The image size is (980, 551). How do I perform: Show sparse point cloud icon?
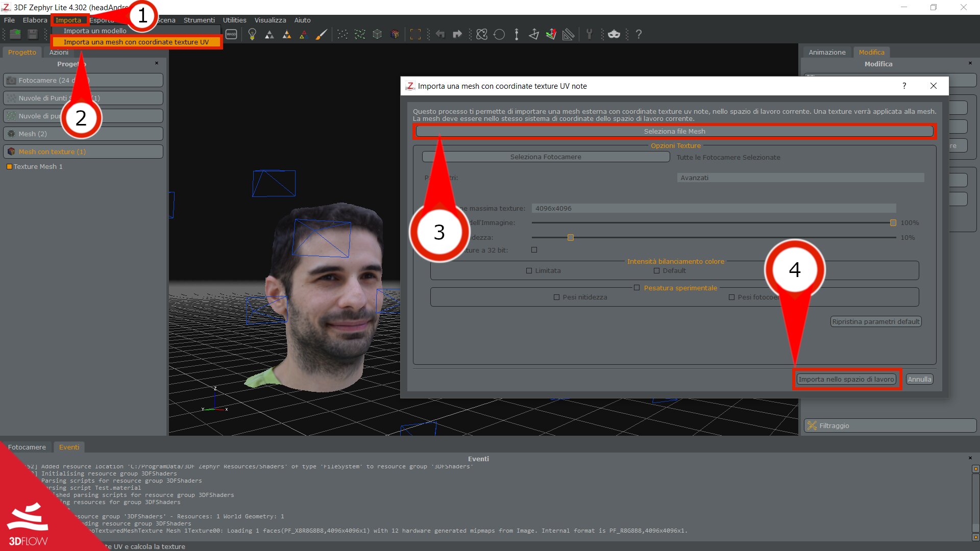tap(342, 34)
